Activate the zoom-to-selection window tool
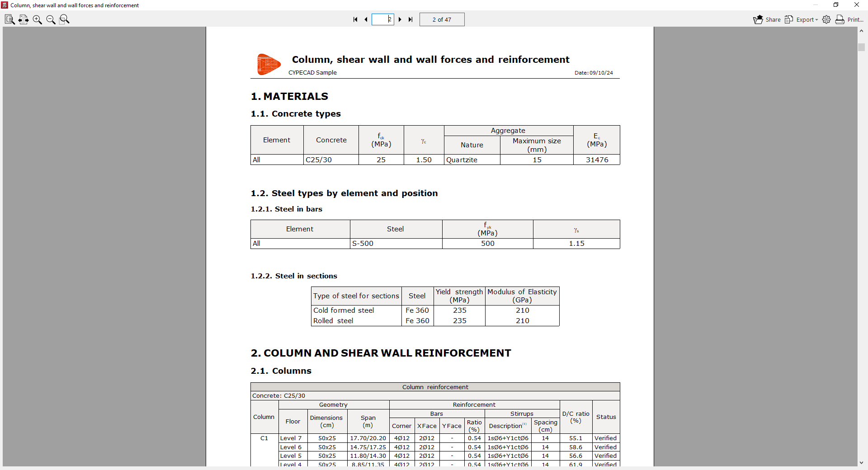The width and height of the screenshot is (868, 470). click(65, 19)
